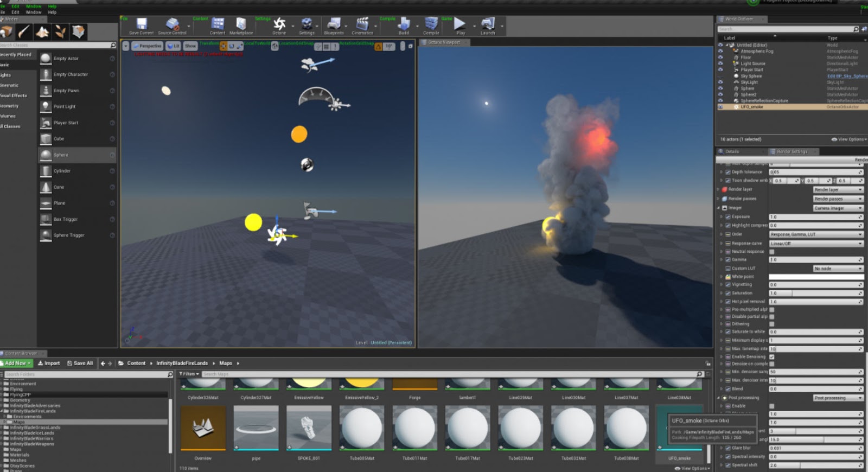Screen dimensions: 868x472
Task: Click the White point color swatch
Action: click(816, 277)
